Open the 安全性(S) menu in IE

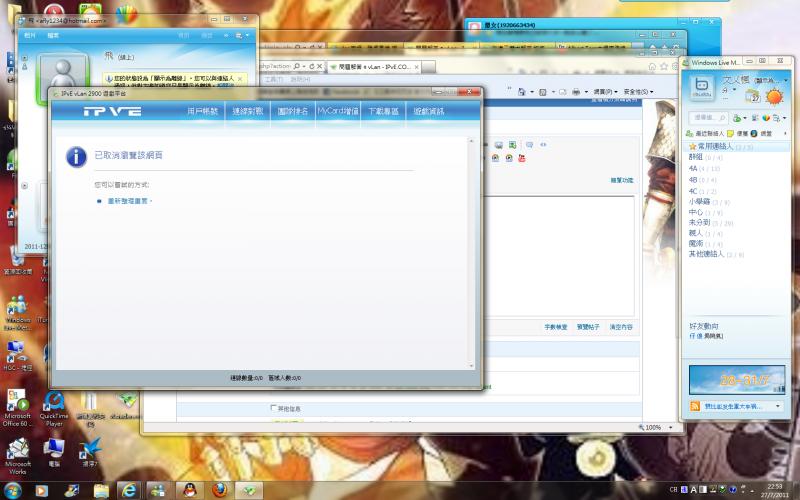click(x=638, y=92)
